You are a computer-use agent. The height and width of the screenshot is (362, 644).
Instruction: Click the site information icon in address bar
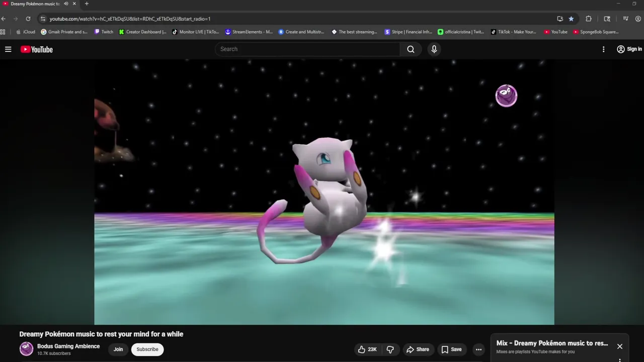pos(43,19)
